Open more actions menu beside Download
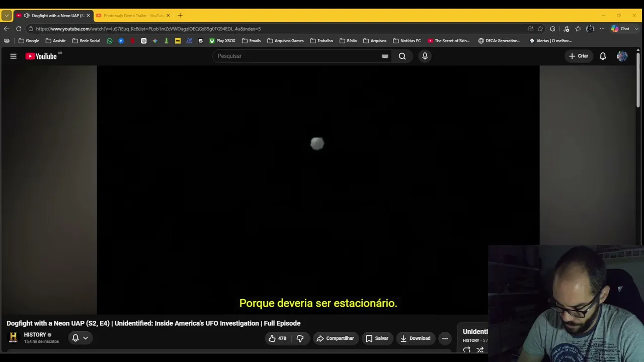Screen dimensions: 644x362 pyautogui.click(x=445, y=338)
